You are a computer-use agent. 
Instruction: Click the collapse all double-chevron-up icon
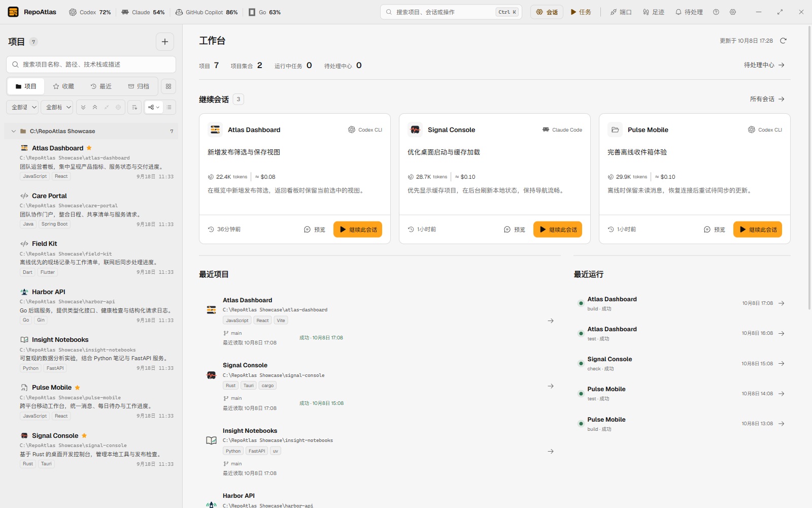(x=95, y=107)
